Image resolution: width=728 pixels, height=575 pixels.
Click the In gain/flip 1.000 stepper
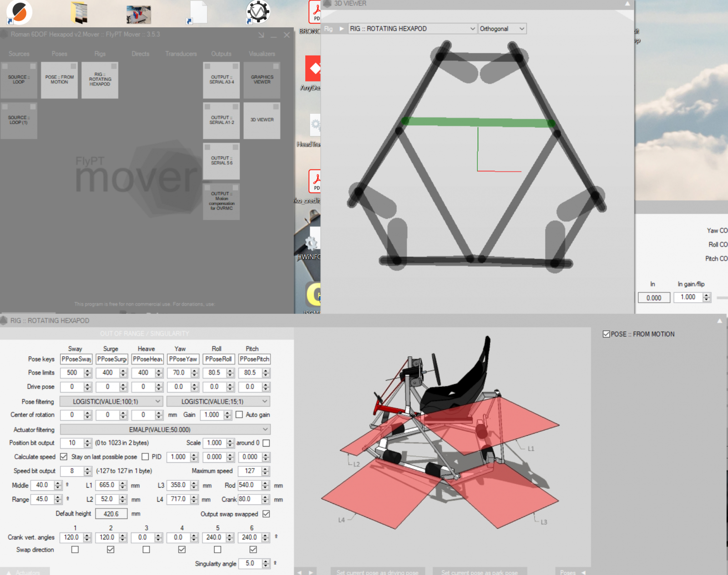[706, 297]
